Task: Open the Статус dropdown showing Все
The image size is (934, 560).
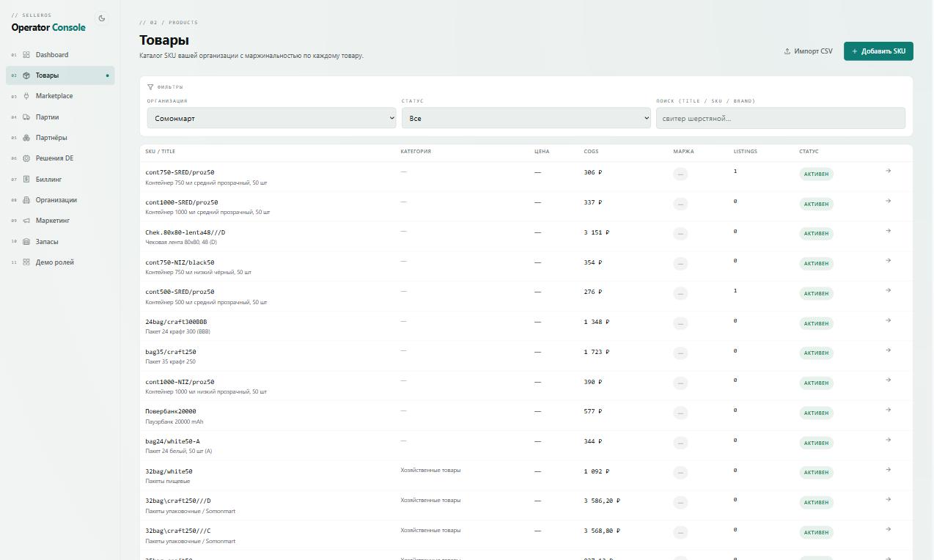Action: tap(526, 118)
